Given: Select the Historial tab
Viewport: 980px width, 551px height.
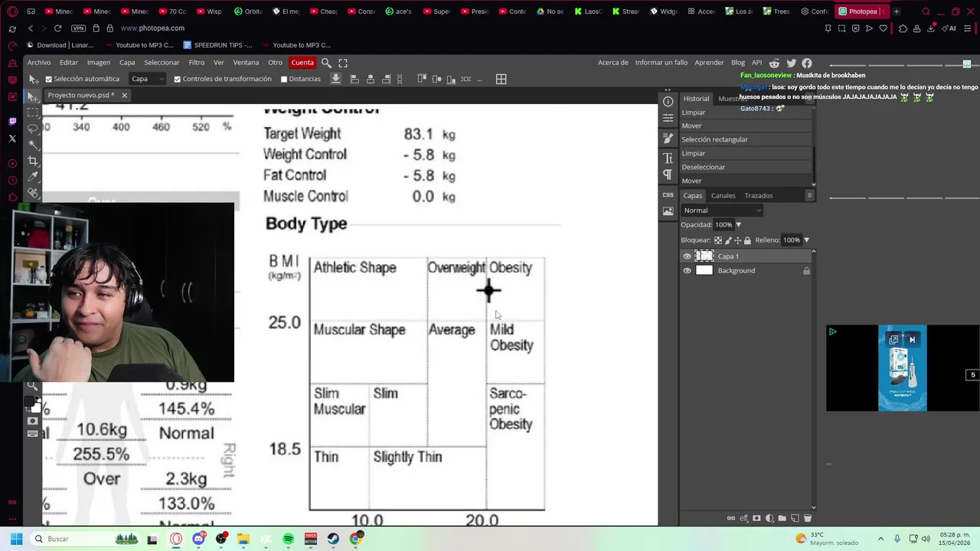Looking at the screenshot, I should click(x=696, y=99).
